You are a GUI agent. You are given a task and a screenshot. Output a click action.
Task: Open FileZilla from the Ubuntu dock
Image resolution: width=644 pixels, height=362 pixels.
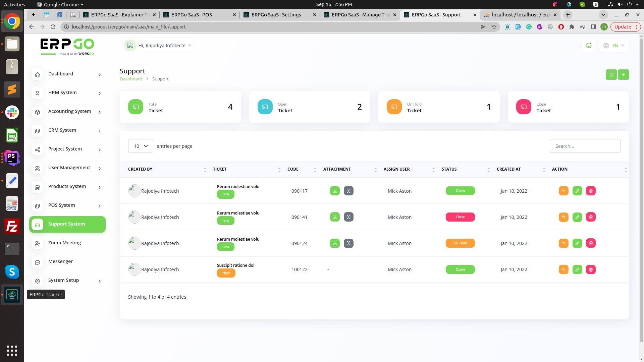tap(12, 227)
